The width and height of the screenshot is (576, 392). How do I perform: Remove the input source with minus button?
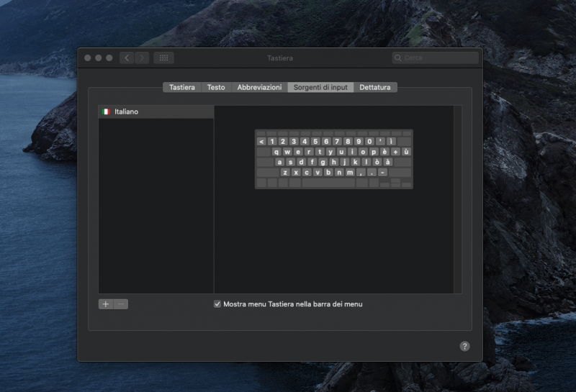click(121, 304)
